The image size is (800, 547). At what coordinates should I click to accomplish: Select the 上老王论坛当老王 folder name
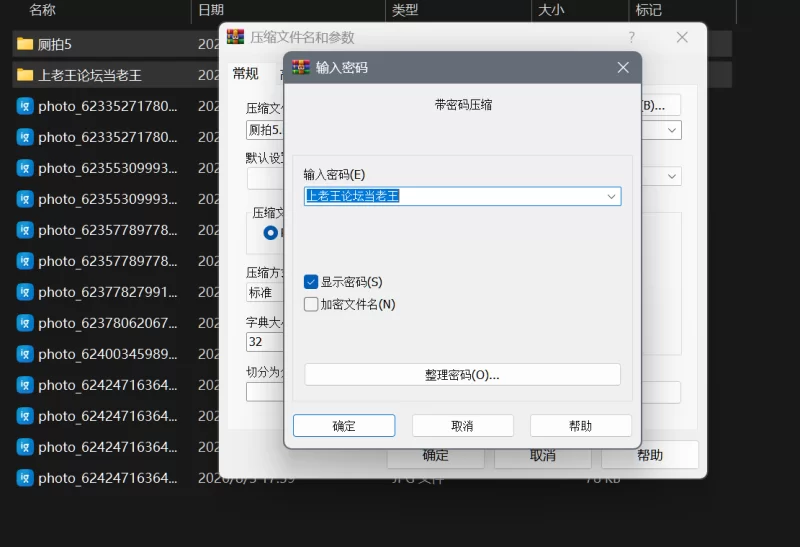90,76
